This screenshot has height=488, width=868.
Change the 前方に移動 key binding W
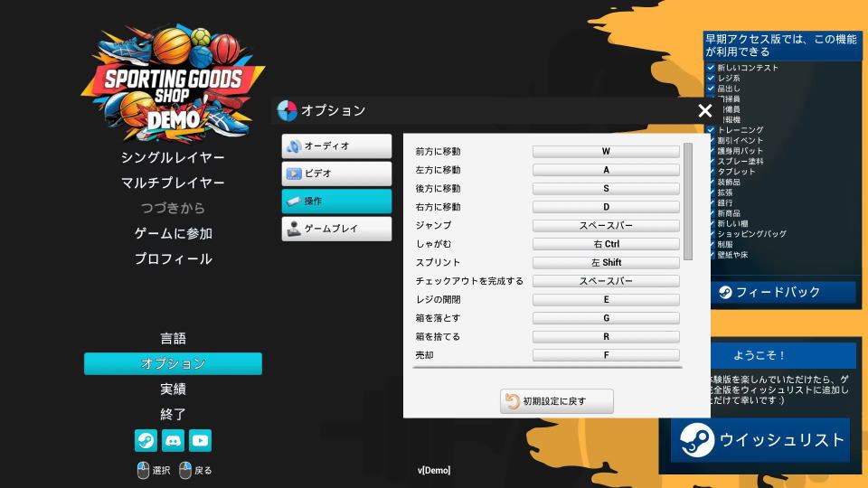606,151
